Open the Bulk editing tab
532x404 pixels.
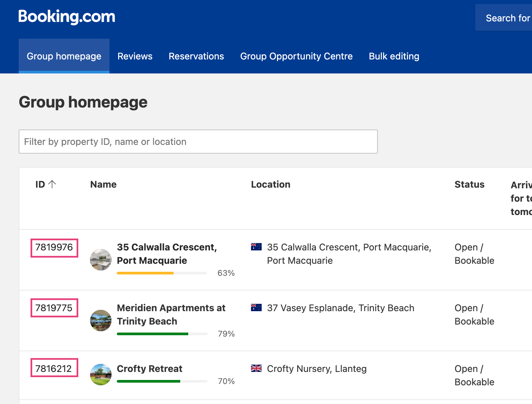pos(394,56)
